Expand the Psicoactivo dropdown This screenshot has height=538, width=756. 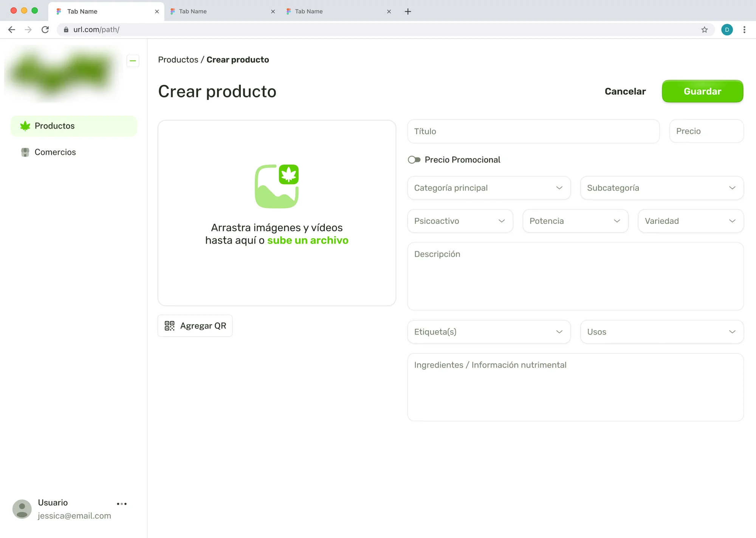(460, 221)
